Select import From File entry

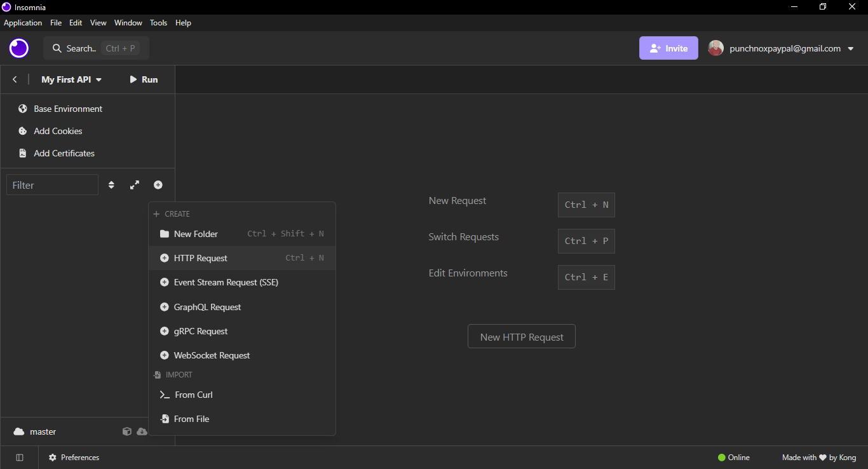[x=242, y=419]
